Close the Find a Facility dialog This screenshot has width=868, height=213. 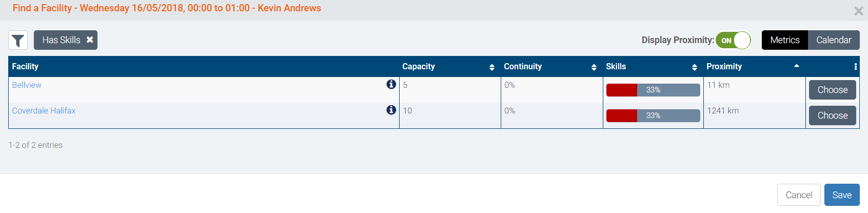[x=858, y=11]
